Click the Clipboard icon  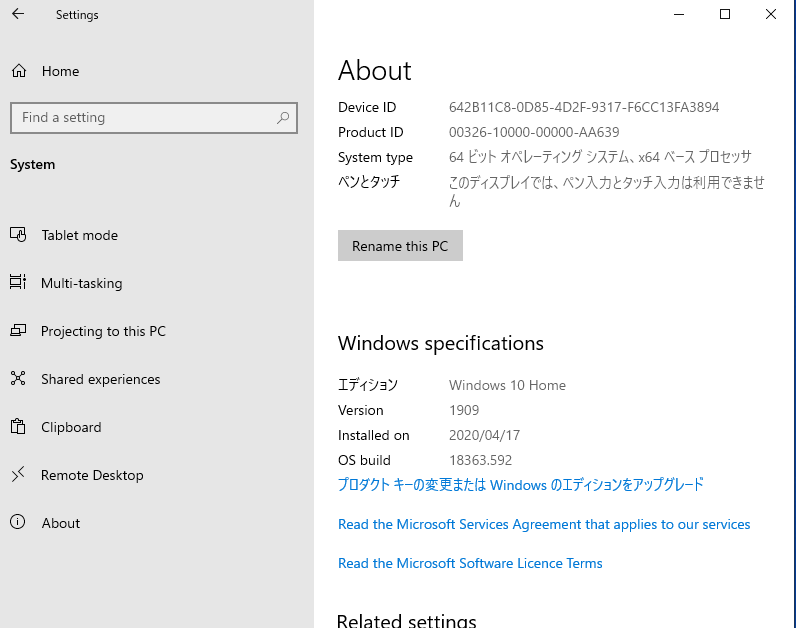[x=18, y=426]
